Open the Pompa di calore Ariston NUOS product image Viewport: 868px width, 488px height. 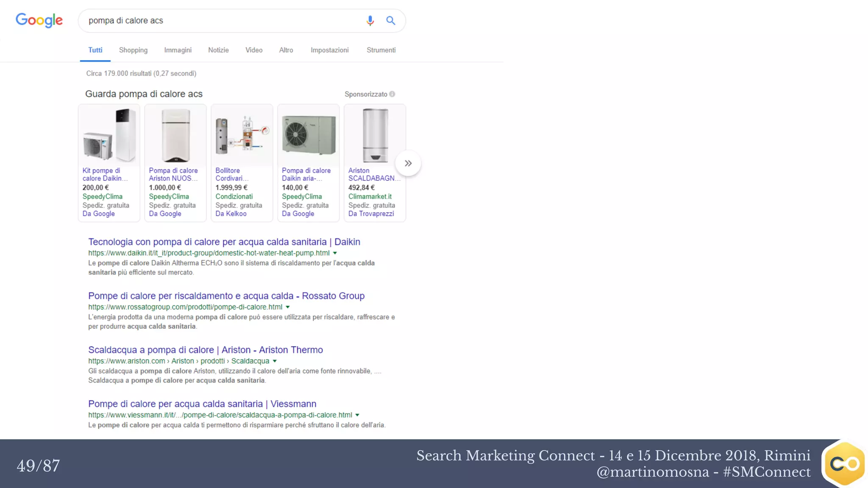(175, 135)
